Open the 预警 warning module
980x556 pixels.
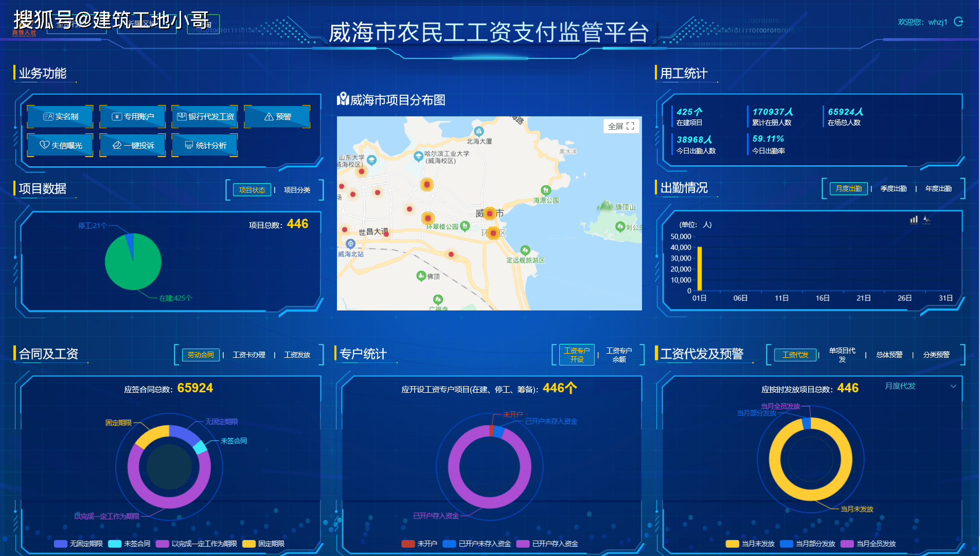tap(277, 117)
